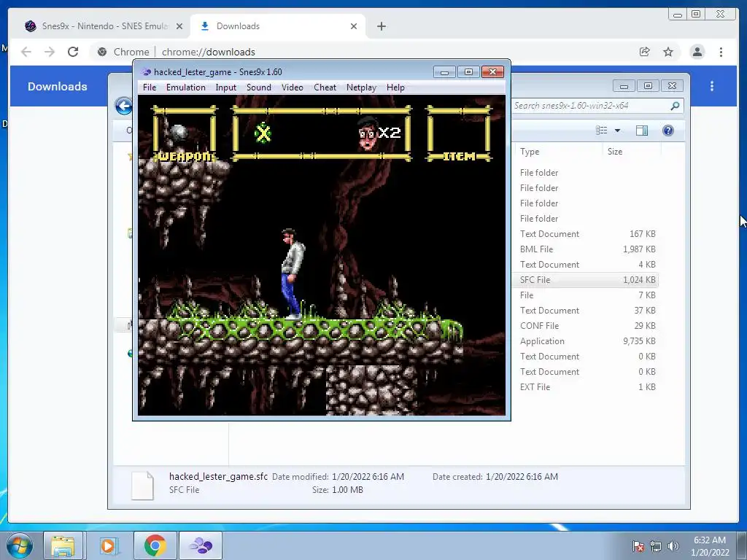Click the Explorer search magnifier icon
Viewport: 747px width, 560px height.
675,106
